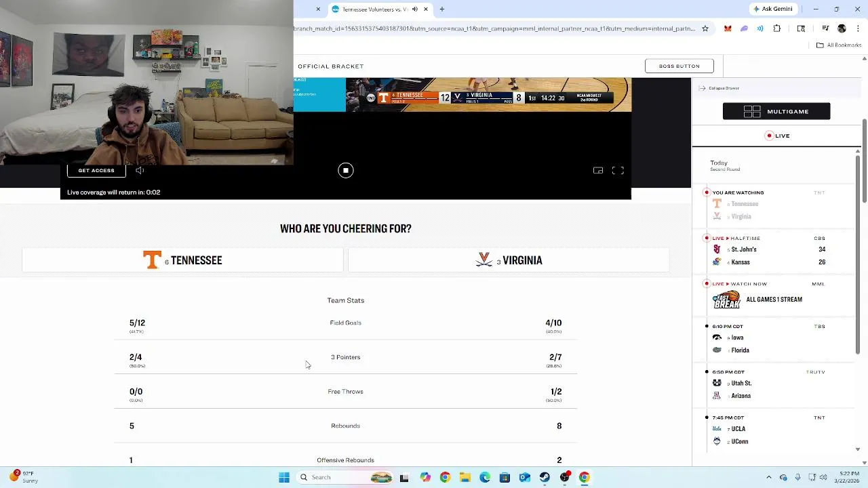This screenshot has width=868, height=488.
Task: Open the tab search side panel icon
Action: [801, 28]
